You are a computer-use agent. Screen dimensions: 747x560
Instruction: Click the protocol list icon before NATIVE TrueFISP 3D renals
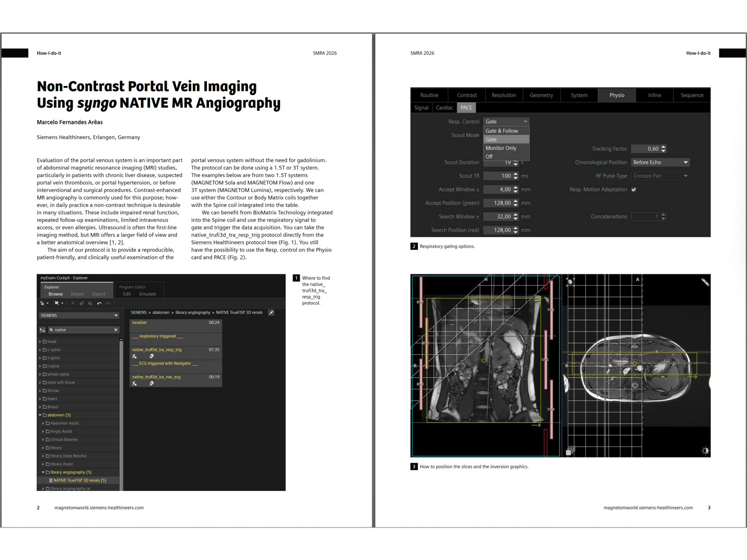click(x=51, y=481)
